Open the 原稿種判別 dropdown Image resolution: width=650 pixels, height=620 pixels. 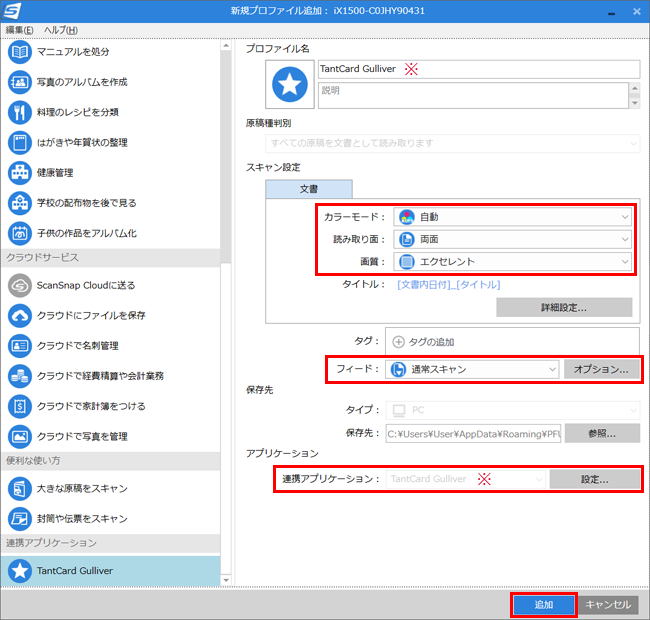453,143
